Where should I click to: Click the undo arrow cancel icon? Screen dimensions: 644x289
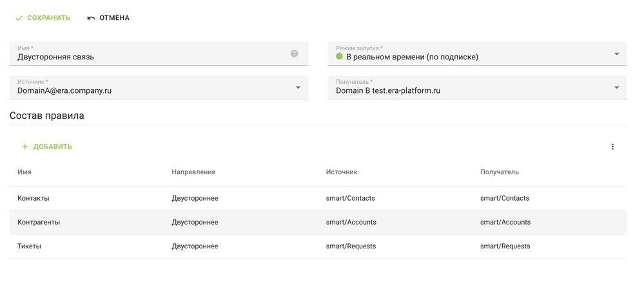[91, 18]
